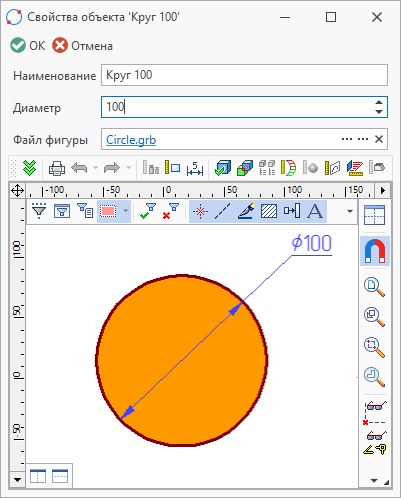Clear the Файл фигуры field with X

[x=379, y=139]
